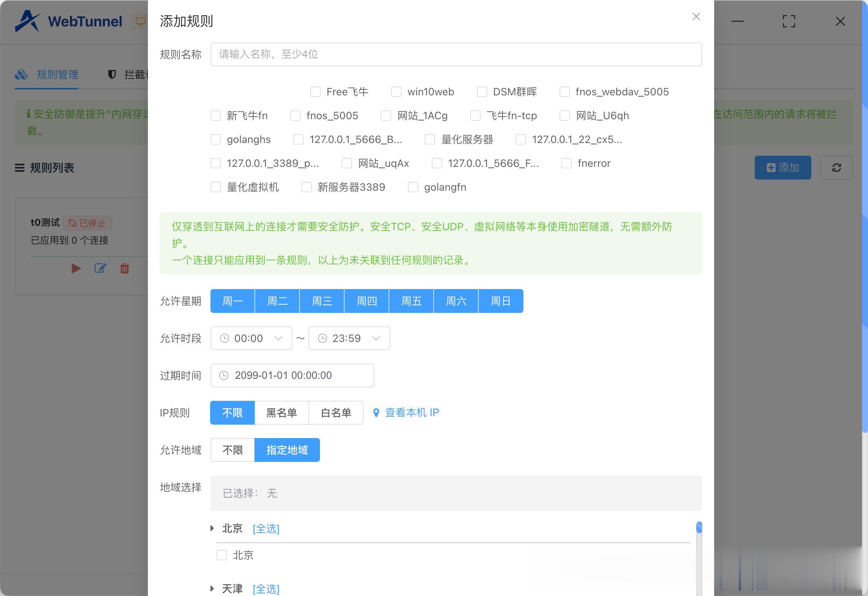The height and width of the screenshot is (596, 868).
Task: Tick the 量化服务器 checkbox
Action: [x=430, y=140]
